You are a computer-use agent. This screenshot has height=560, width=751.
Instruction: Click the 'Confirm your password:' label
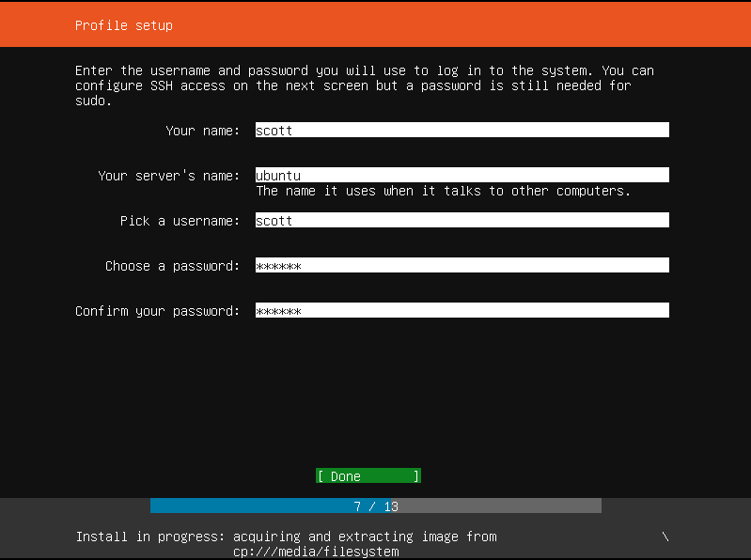tap(157, 311)
